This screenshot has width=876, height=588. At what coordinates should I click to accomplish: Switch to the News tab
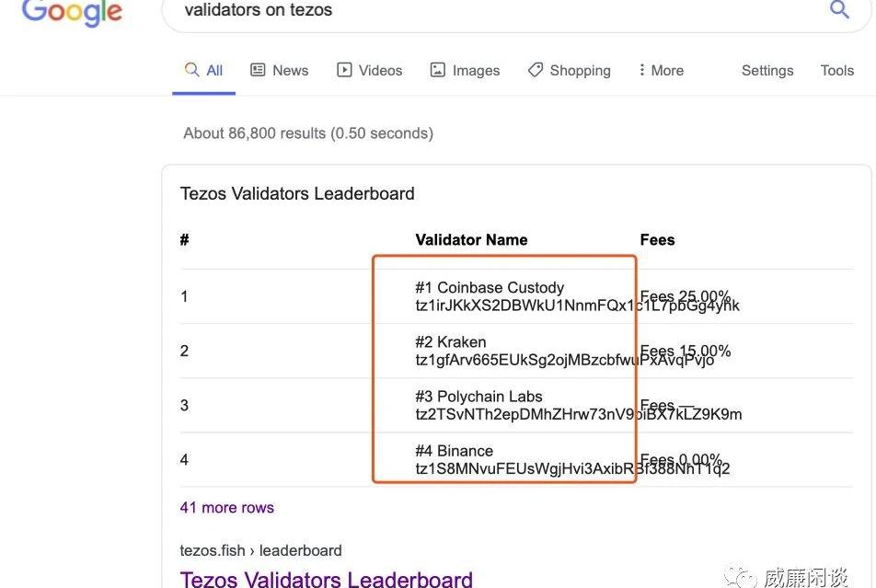pos(280,71)
